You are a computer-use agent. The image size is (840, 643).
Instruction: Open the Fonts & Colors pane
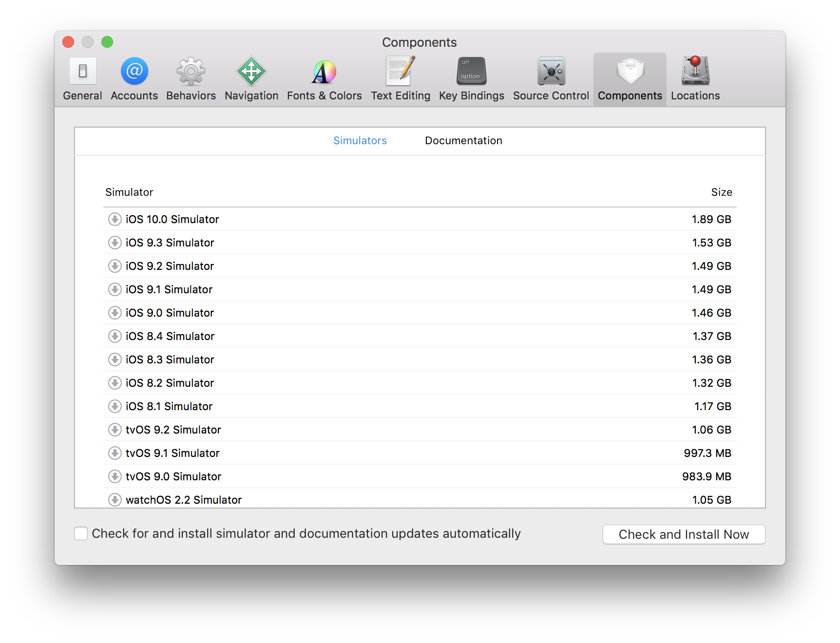[x=324, y=78]
